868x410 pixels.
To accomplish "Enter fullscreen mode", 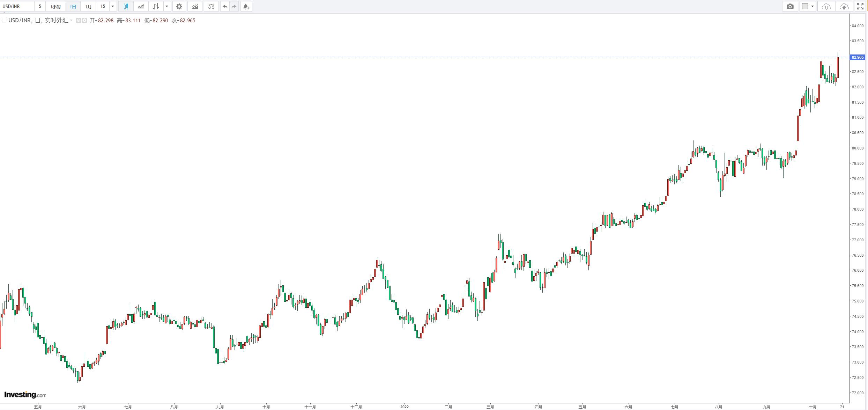I will (x=860, y=6).
